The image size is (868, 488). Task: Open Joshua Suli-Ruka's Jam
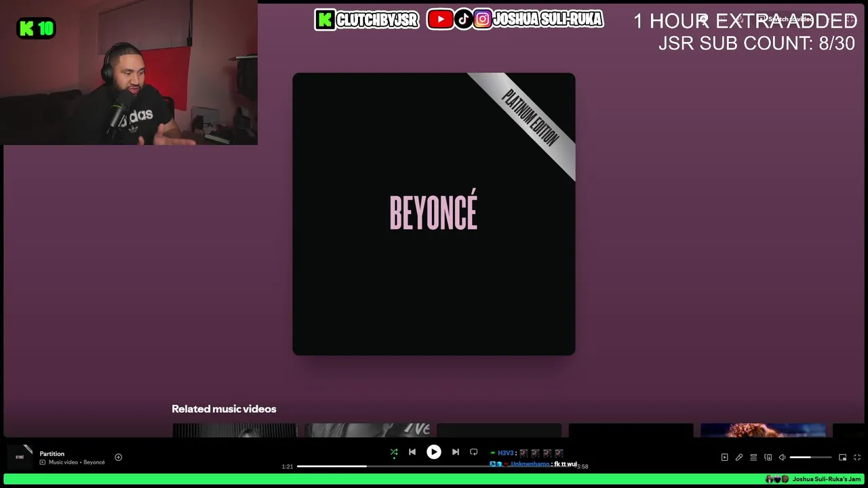click(x=826, y=479)
